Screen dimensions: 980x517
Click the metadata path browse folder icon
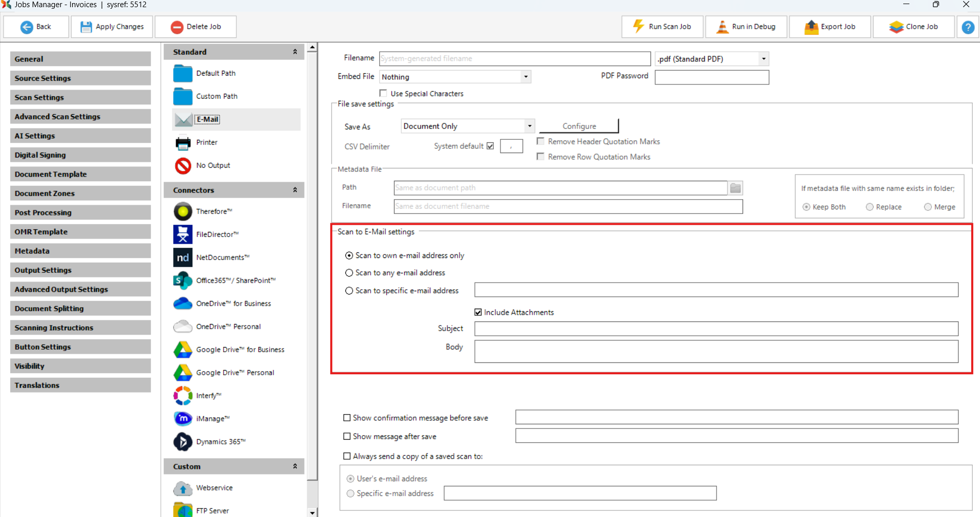735,188
